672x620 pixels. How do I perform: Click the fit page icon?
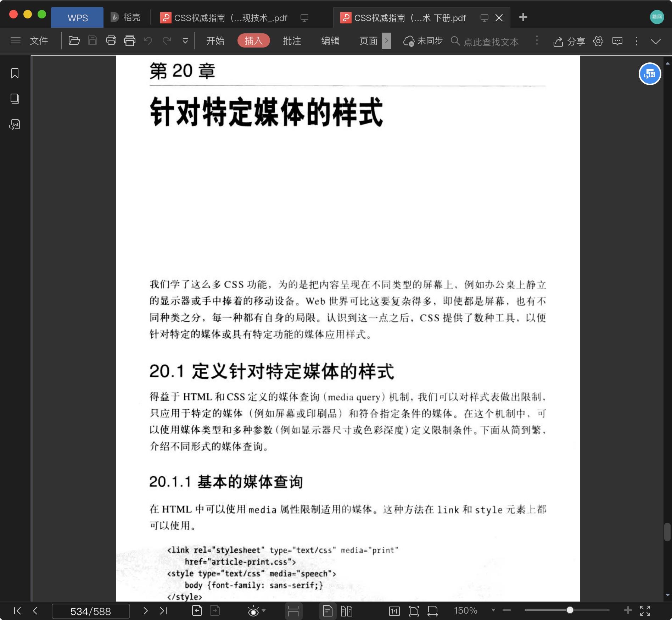pos(414,611)
